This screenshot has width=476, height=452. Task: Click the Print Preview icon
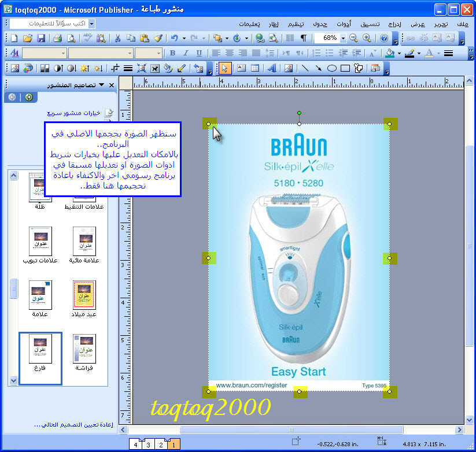[71, 38]
